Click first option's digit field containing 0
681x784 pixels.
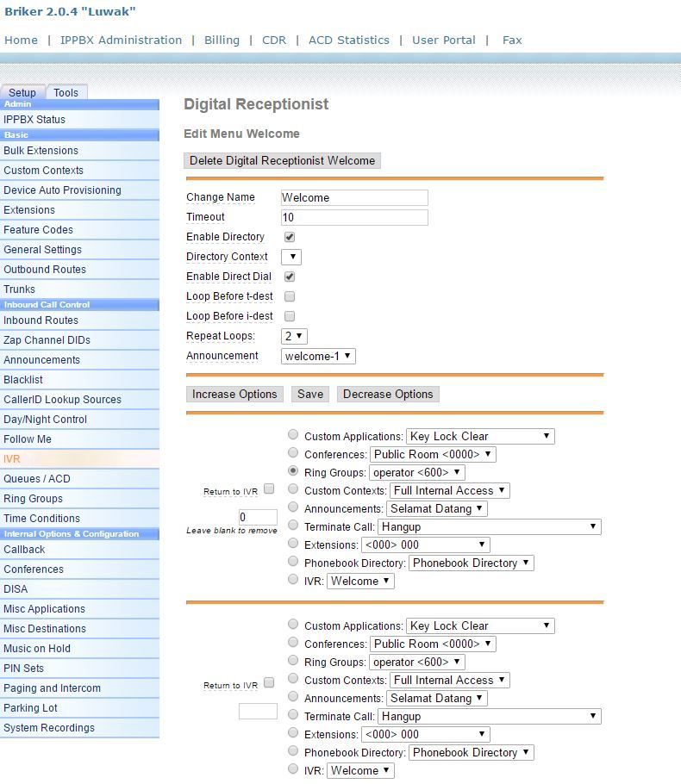coord(258,517)
